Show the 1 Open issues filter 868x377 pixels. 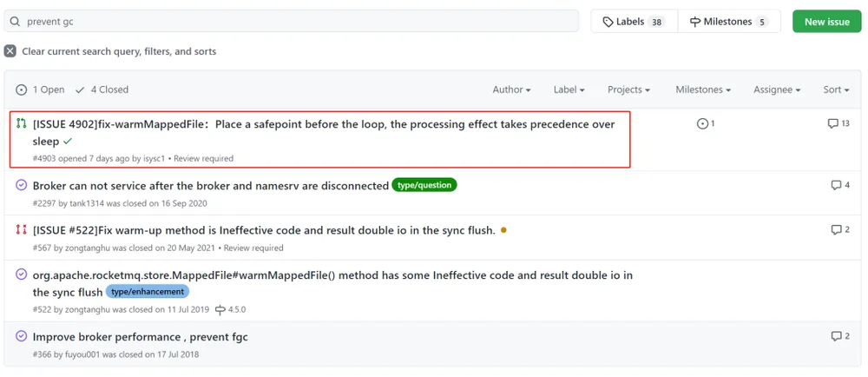(41, 89)
